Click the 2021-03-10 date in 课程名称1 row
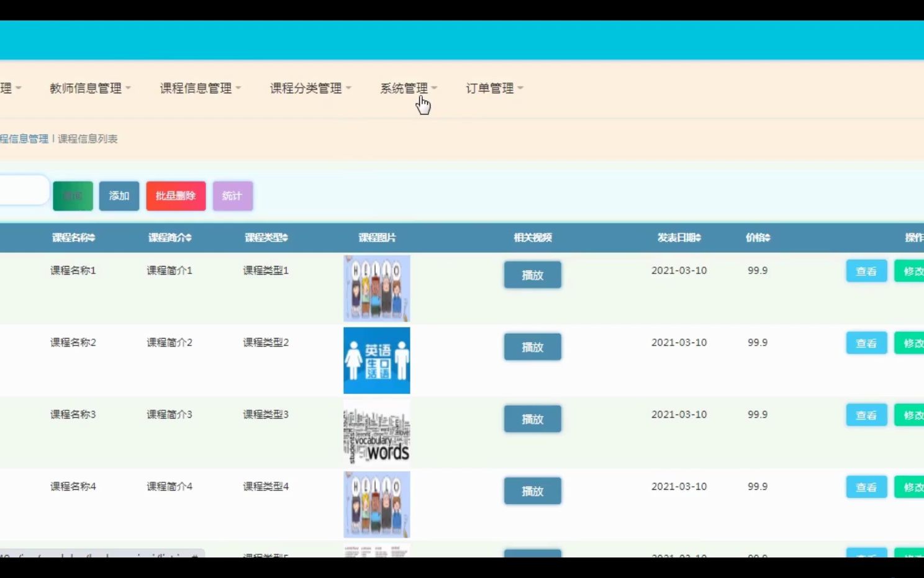Image resolution: width=924 pixels, height=578 pixels. pos(679,270)
